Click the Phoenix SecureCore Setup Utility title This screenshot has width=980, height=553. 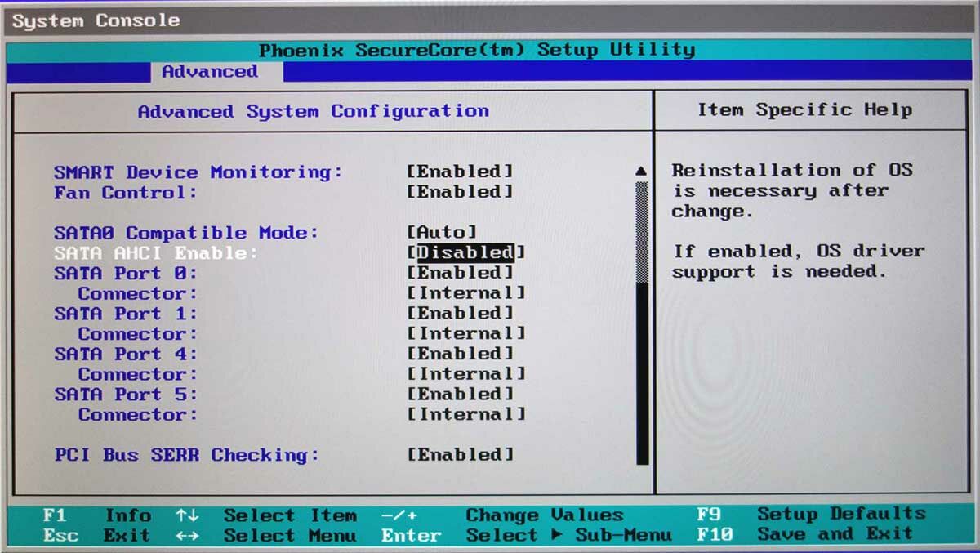(477, 51)
